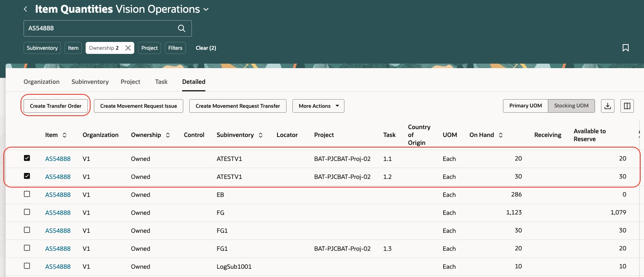This screenshot has height=277, width=644.
Task: Expand the Vision Operations title dropdown
Action: click(206, 10)
